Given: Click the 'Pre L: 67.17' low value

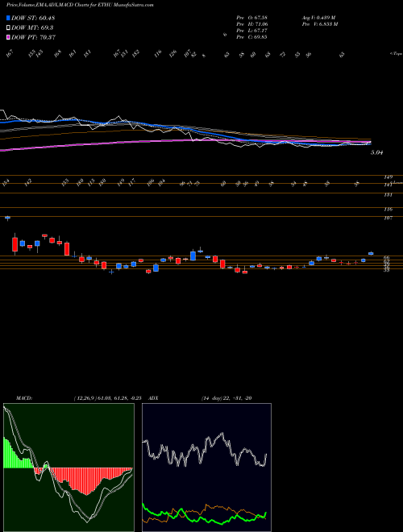Looking at the screenshot, I should [251, 31].
